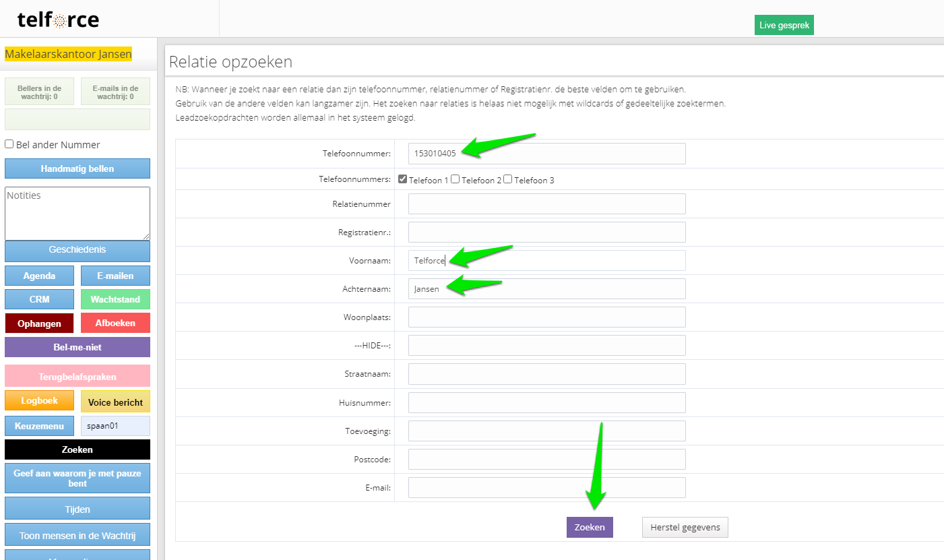Click the telforce logo
Image resolution: width=944 pixels, height=560 pixels.
point(59,20)
